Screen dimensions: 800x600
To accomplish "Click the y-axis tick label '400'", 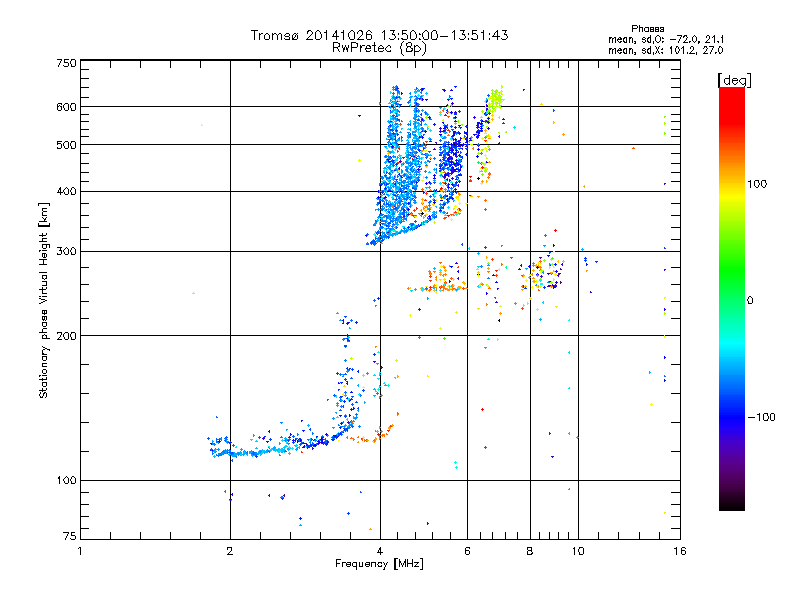I will click(x=66, y=192).
